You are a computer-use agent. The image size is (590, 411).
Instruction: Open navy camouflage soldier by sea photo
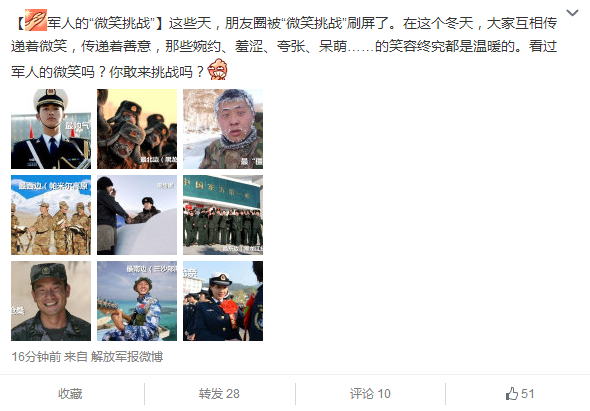137,301
